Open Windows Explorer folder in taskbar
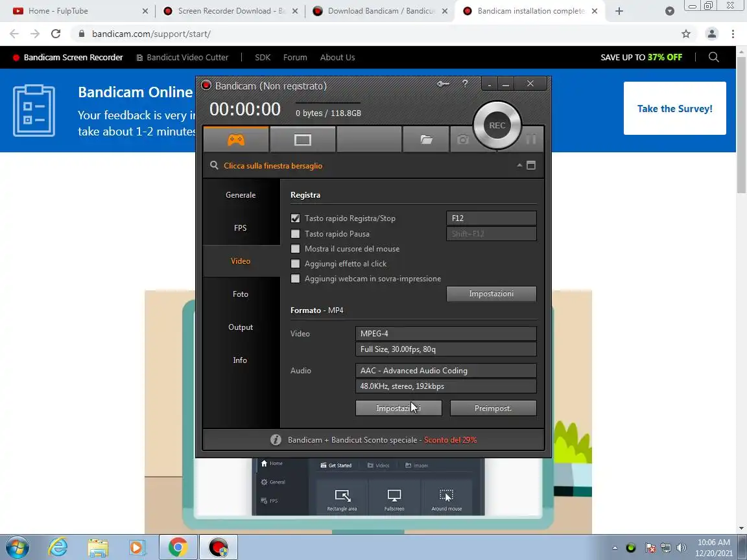The image size is (747, 560). 98,548
